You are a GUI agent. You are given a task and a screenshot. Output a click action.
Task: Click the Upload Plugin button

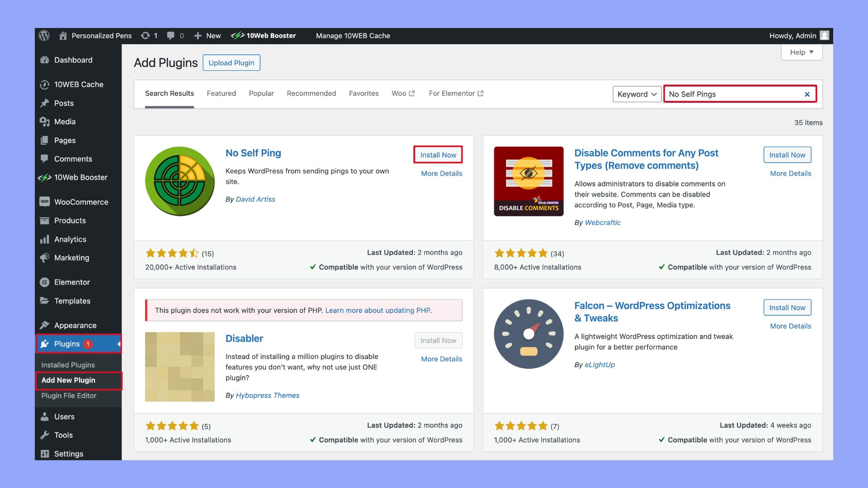231,63
